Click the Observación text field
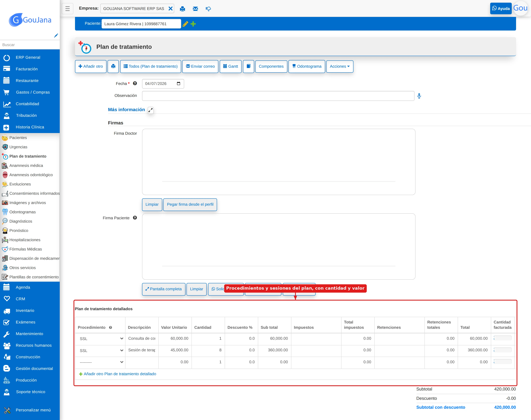 [x=278, y=96]
